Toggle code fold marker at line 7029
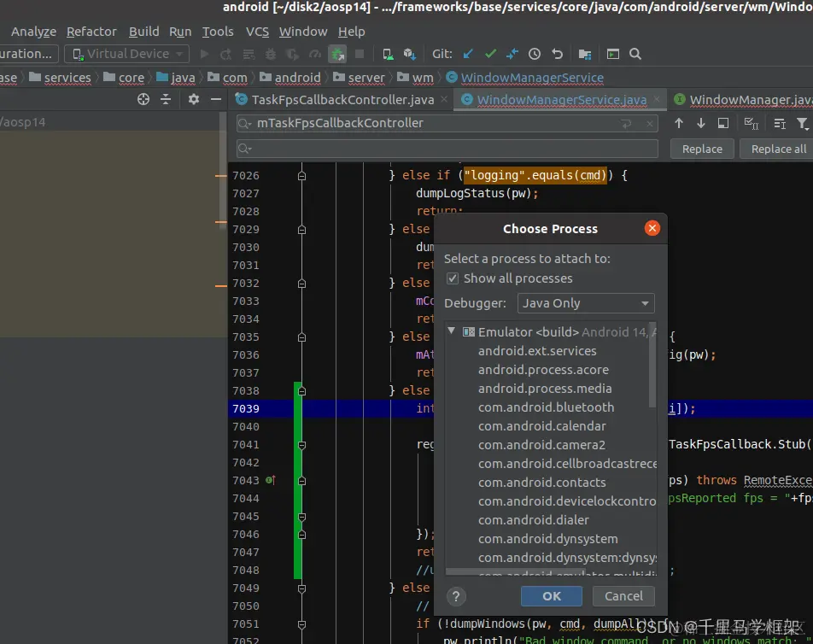The image size is (813, 644). click(301, 230)
